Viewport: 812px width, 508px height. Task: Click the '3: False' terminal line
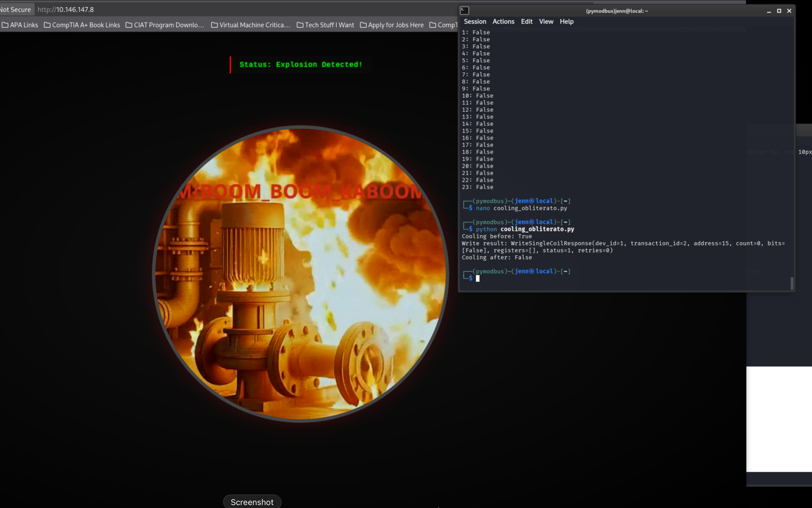click(476, 46)
